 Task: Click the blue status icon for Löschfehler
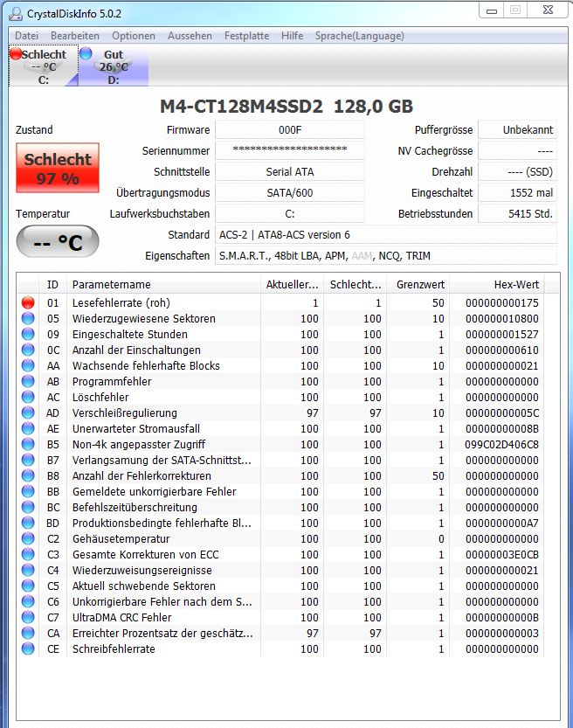tap(28, 398)
